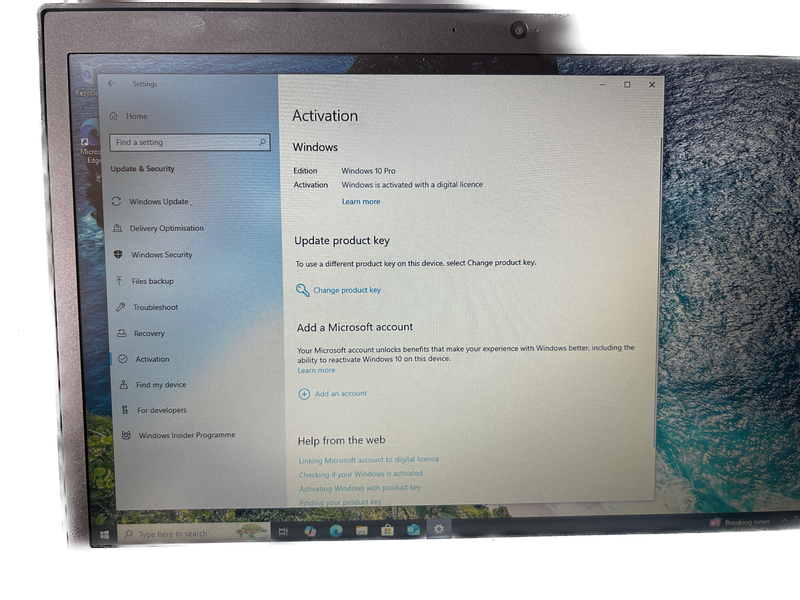Open Windows Insider Programme section
Viewport: 800px width, 600px height.
point(187,435)
